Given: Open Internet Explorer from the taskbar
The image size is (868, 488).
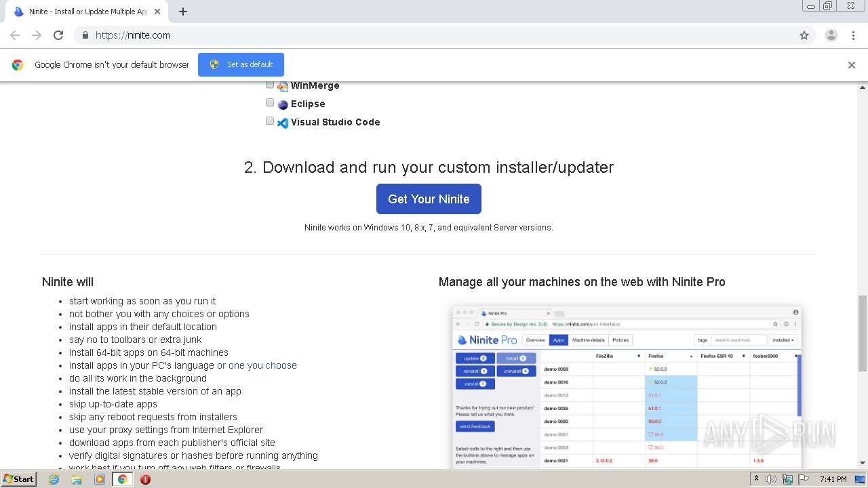Looking at the screenshot, I should click(x=54, y=479).
